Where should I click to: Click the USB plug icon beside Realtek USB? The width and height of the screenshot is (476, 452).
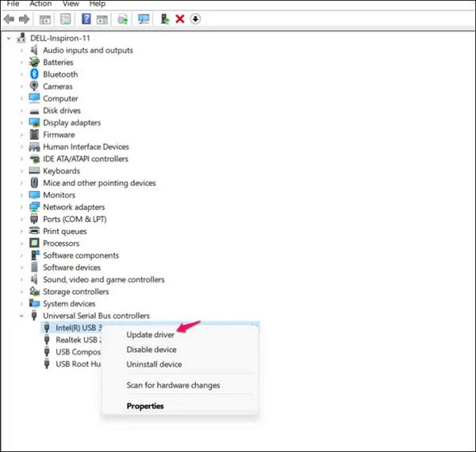point(47,339)
